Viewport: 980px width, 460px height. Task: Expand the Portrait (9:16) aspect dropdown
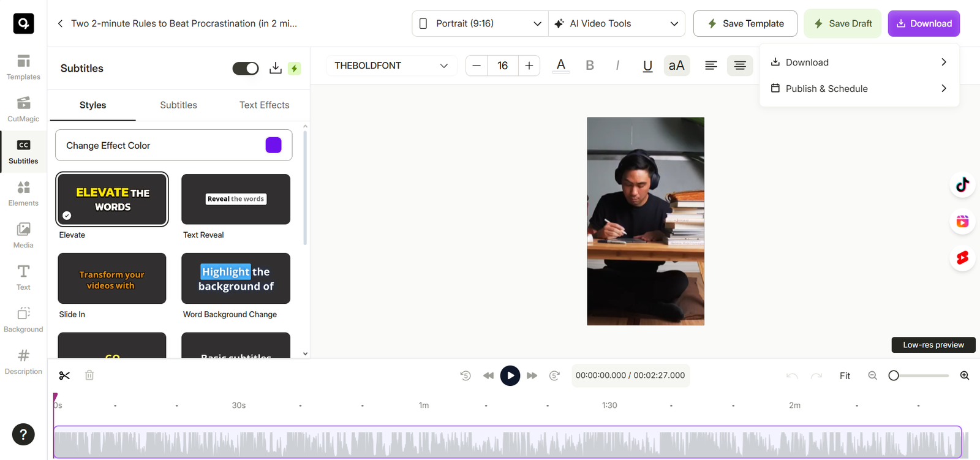480,23
